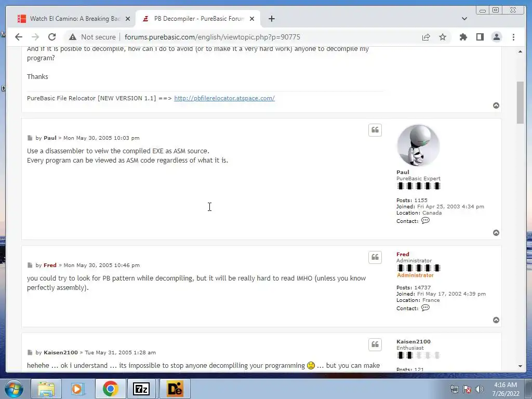
Task: Open the volume speaker tray icon
Action: (x=480, y=389)
